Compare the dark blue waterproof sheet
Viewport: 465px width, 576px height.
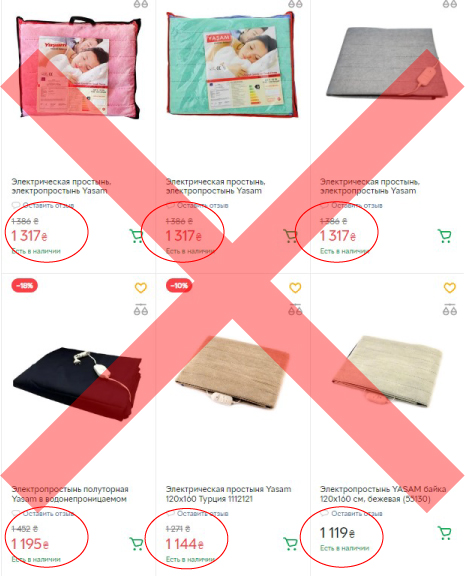point(141,310)
